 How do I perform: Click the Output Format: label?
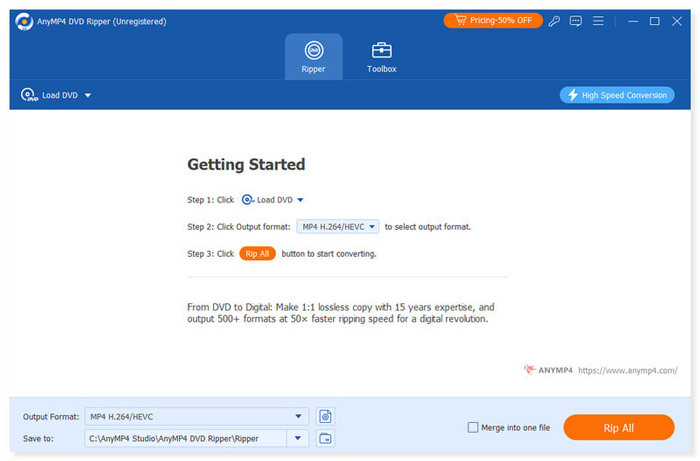click(x=51, y=416)
